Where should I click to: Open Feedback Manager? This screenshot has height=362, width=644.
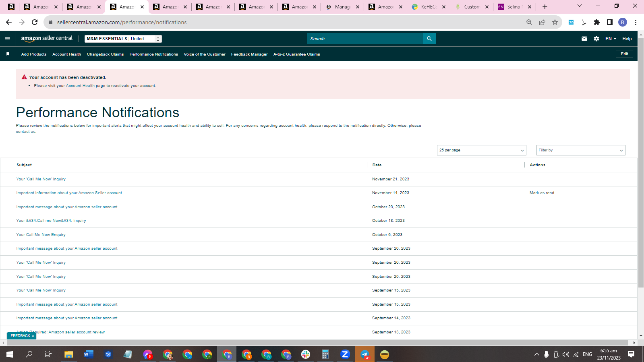249,54
